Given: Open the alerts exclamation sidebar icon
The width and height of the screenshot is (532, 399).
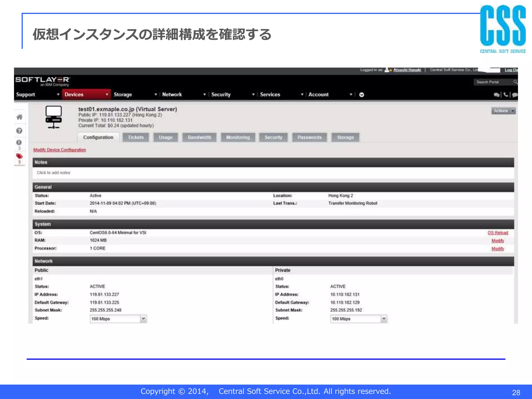Looking at the screenshot, I should click(19, 142).
